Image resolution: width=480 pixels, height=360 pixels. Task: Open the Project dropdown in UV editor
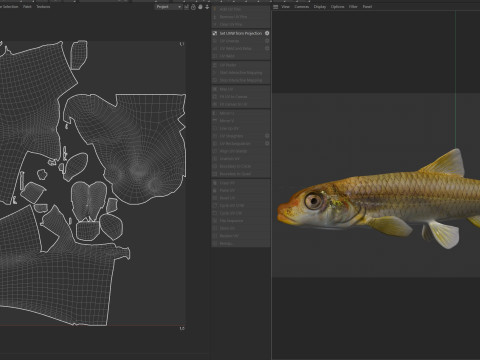coord(168,7)
